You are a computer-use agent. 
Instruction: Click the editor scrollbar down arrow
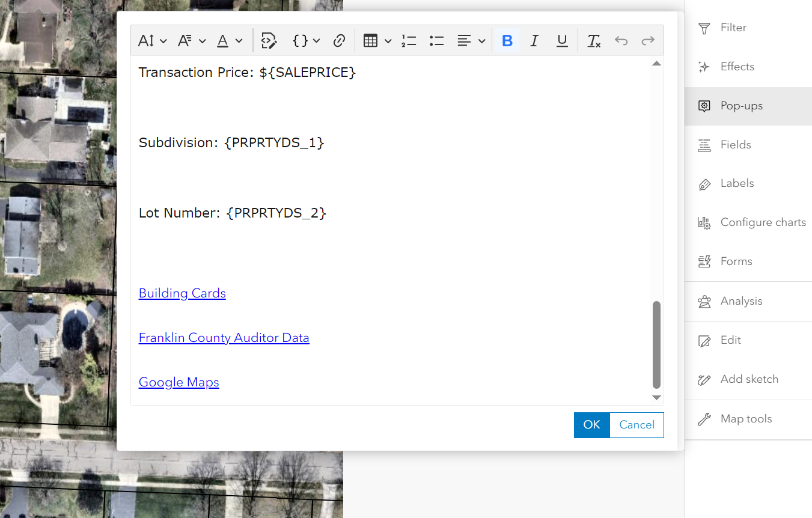coord(656,397)
